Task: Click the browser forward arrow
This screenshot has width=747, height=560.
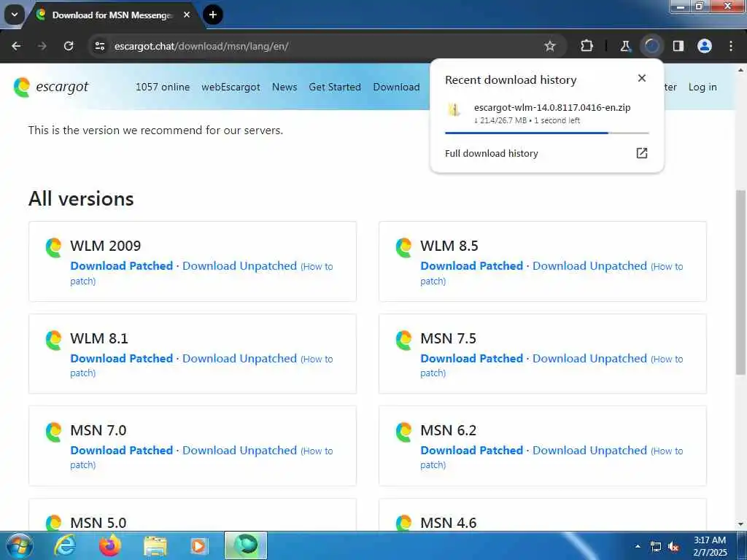Action: tap(42, 46)
